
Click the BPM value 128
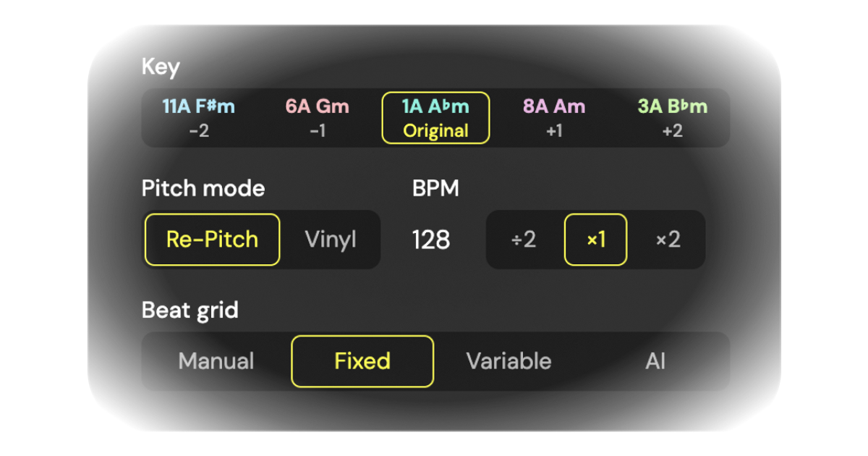pyautogui.click(x=430, y=239)
